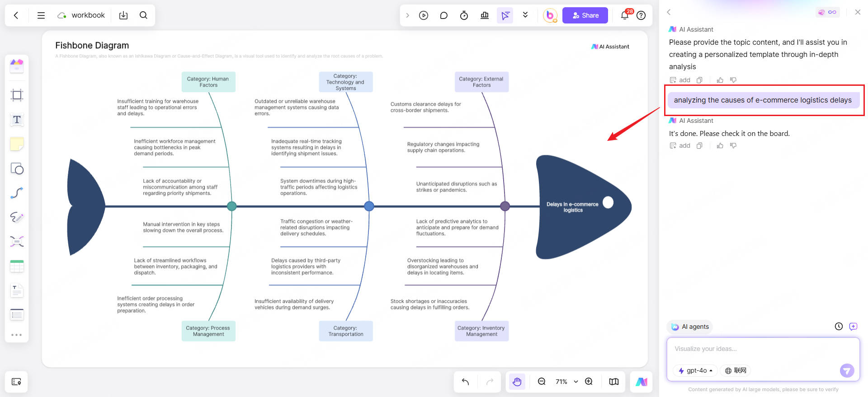Send the prompt arrow button
This screenshot has width=868, height=397.
[x=847, y=370]
